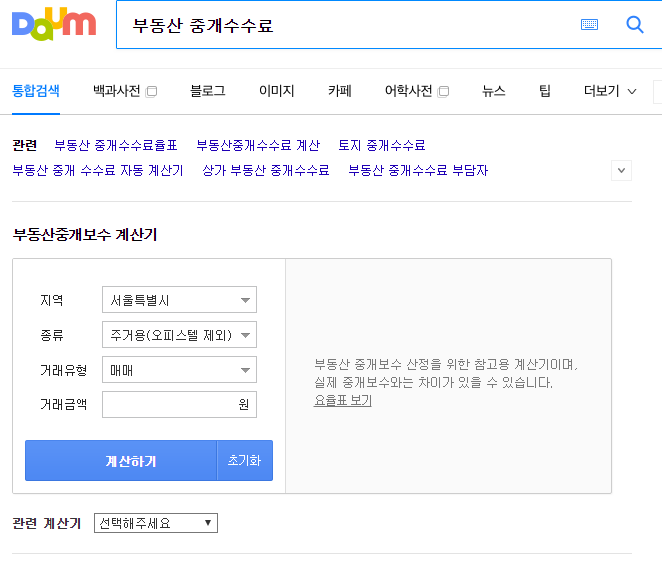Viewport: 662px width, 561px height.
Task: Click the 부동산중개보수 계산기 heading
Action: point(85,235)
